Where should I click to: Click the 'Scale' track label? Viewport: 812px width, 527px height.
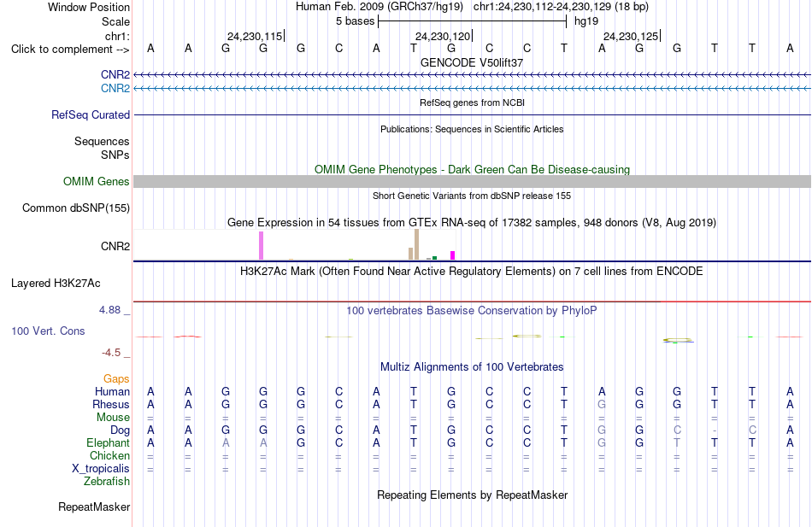coord(115,21)
